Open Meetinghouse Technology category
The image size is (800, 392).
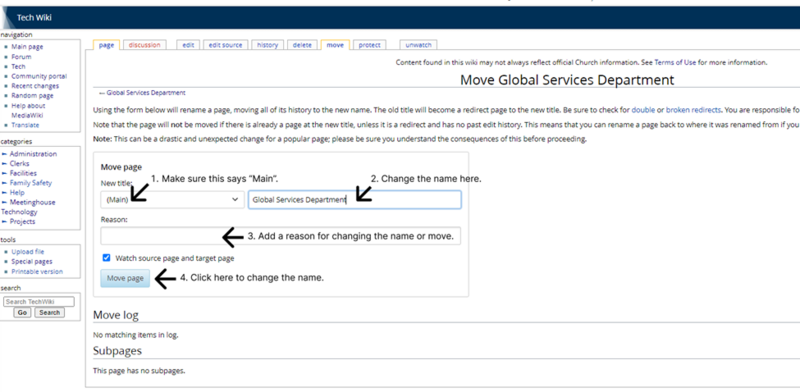(x=28, y=207)
